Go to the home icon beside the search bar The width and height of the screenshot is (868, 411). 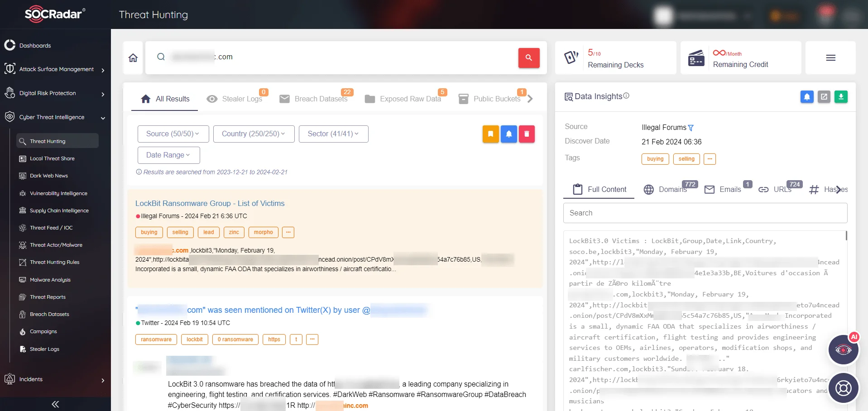[x=133, y=58]
